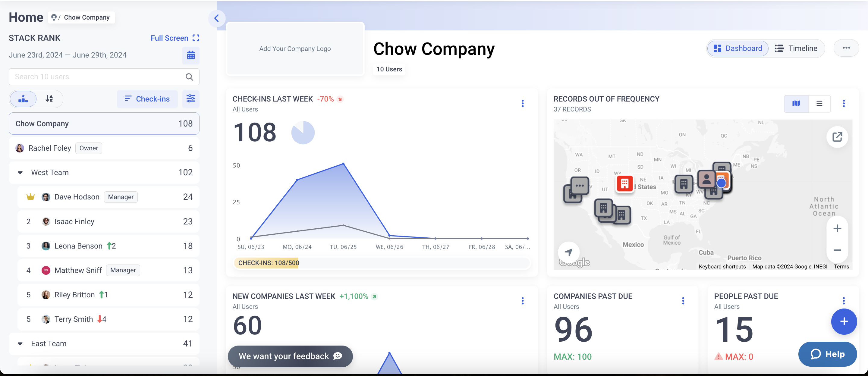This screenshot has width=868, height=376.
Task: Click the Chow Company breadcrumb
Action: coord(86,17)
